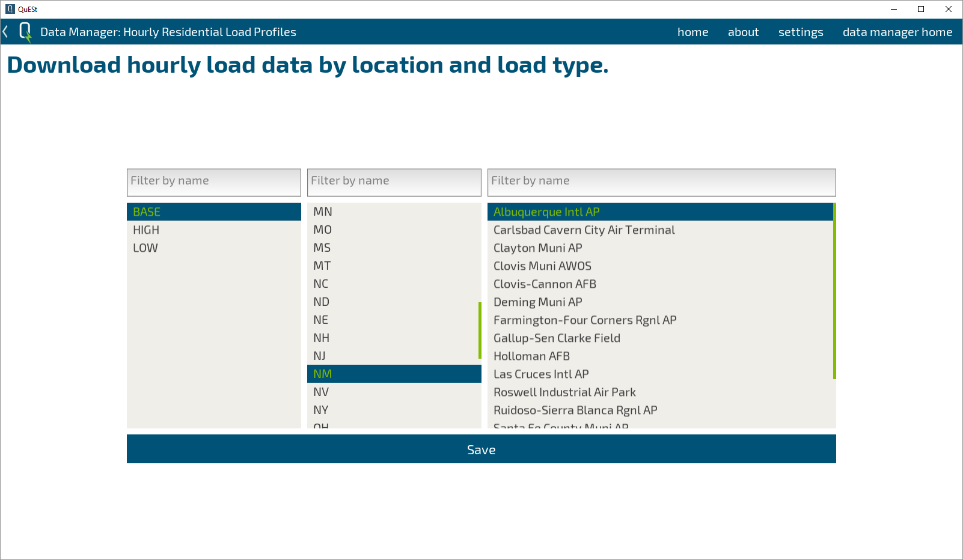Select Ruidoso-Sierra Blanca Rgnl AP
The image size is (963, 560).
point(660,410)
